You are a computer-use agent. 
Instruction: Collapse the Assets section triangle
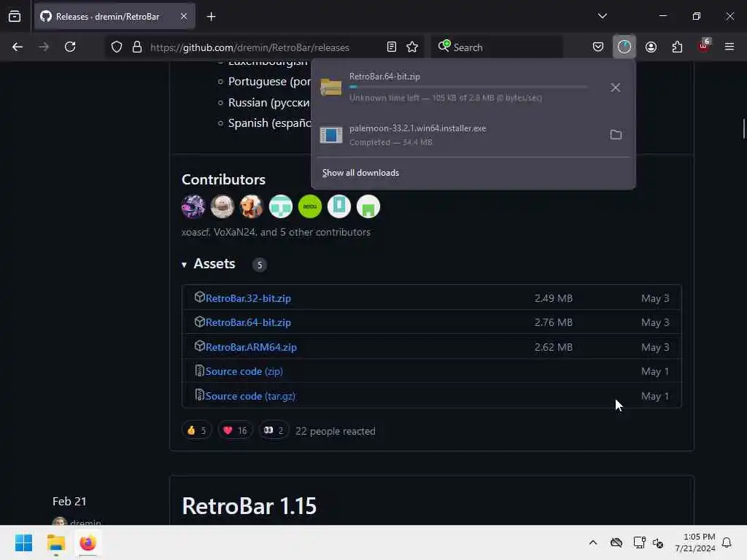point(185,265)
